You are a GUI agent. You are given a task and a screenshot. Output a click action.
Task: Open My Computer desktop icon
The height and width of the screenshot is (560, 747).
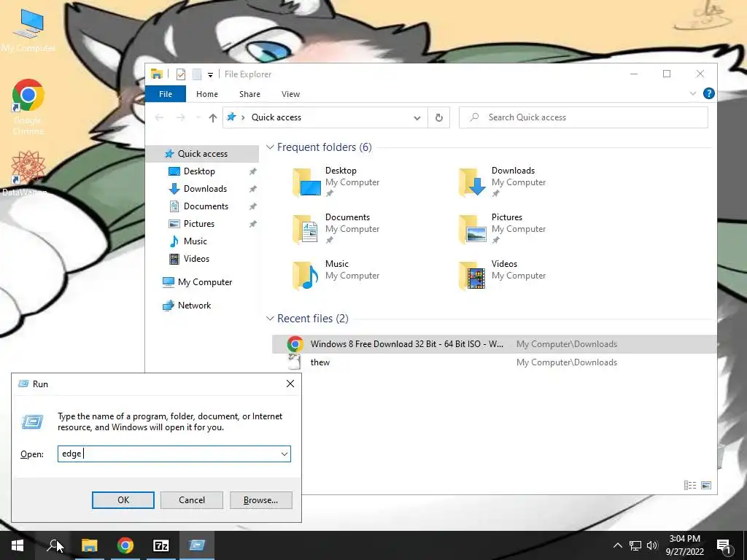pos(28,31)
